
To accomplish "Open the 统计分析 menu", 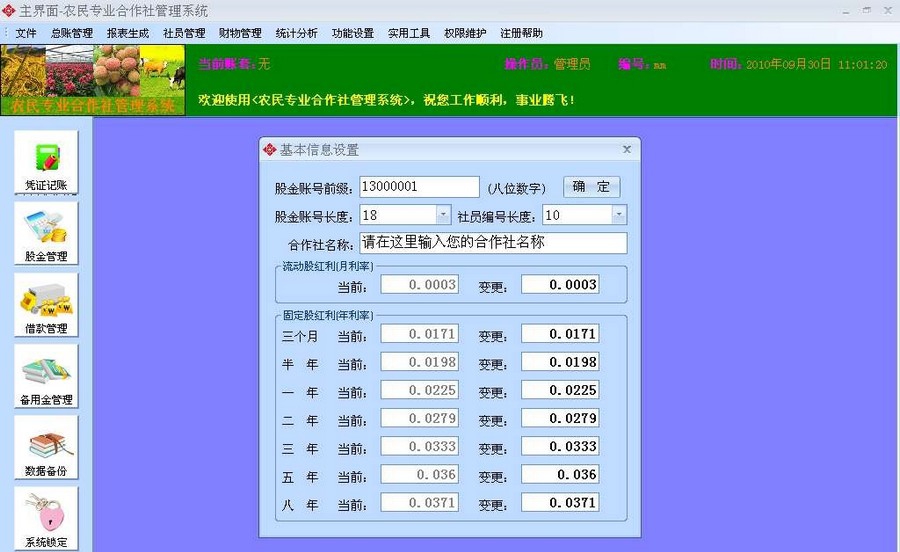I will (x=296, y=33).
